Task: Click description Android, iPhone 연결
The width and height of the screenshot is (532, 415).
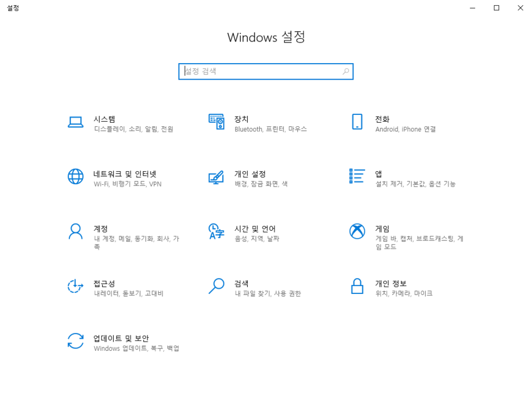Action: pos(405,129)
